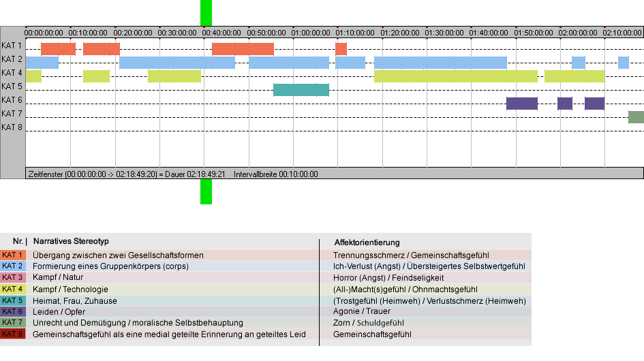Click the KAT 6 row label in timeline

pos(12,100)
